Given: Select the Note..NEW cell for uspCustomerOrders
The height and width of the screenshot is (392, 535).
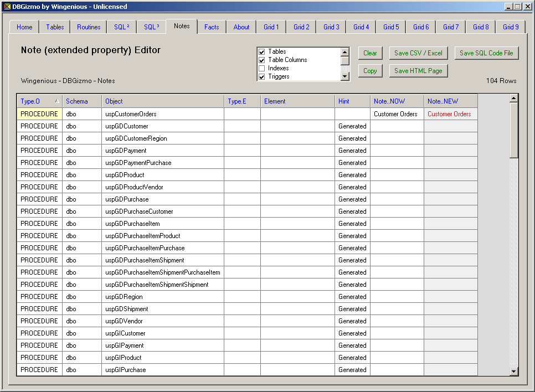Looking at the screenshot, I should (x=450, y=114).
